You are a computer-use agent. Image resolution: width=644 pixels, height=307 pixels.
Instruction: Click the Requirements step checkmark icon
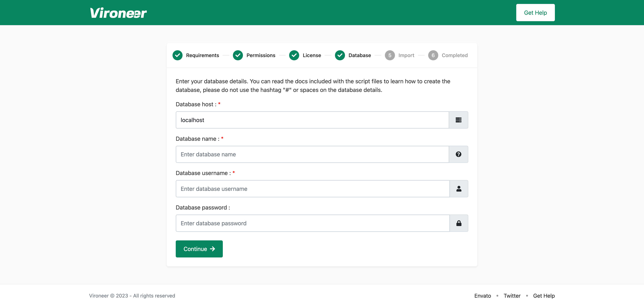point(178,55)
